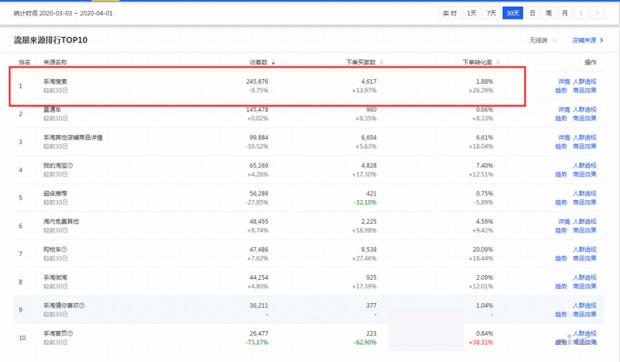Screen dimensions: 620x362
Task: View 趋势 for 淘内免费其他 row
Action: (x=561, y=230)
